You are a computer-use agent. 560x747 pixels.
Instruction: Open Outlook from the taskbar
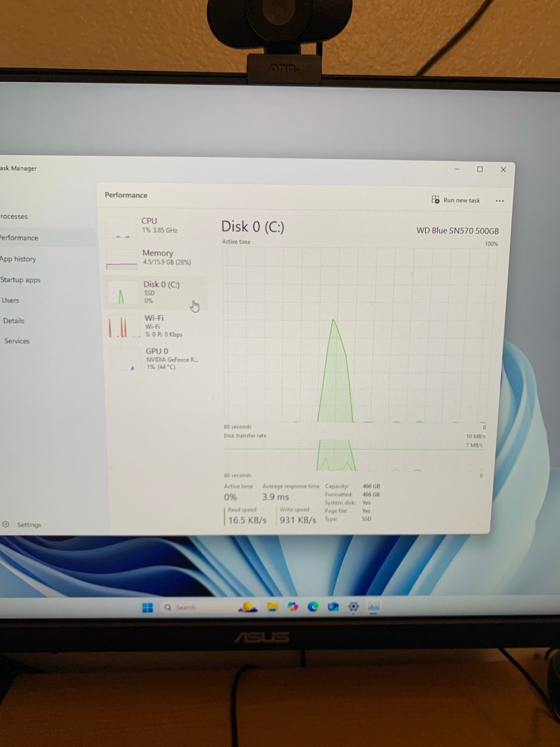[x=333, y=607]
